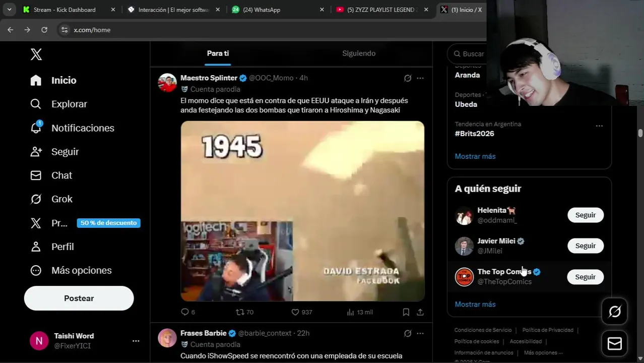
Task: Open Grok in the sidebar
Action: tap(51, 199)
